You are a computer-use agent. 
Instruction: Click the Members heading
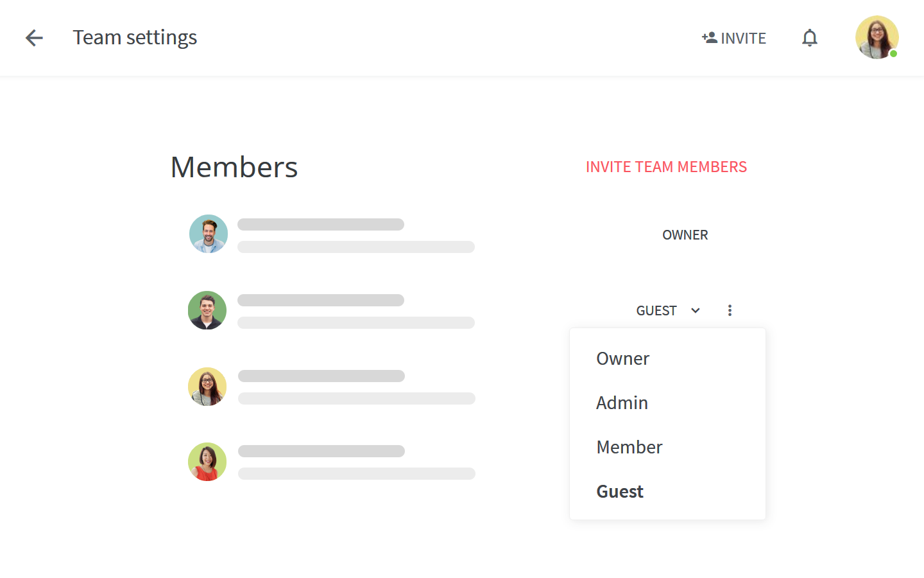[x=234, y=168]
